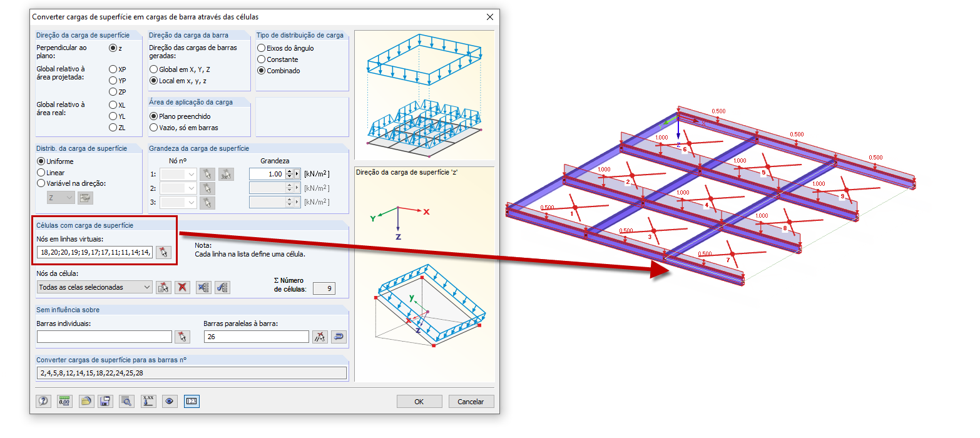
Task: Select the YL real area direction
Action: (113, 116)
